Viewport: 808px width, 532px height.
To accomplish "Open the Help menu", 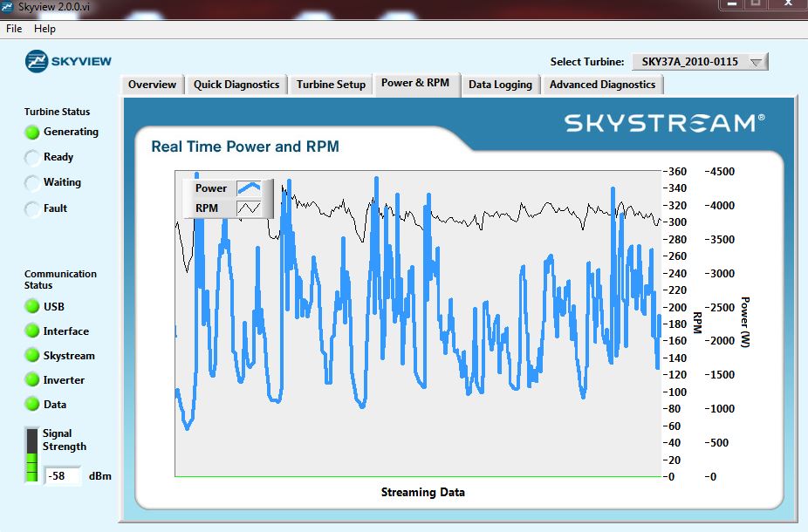I will [45, 29].
